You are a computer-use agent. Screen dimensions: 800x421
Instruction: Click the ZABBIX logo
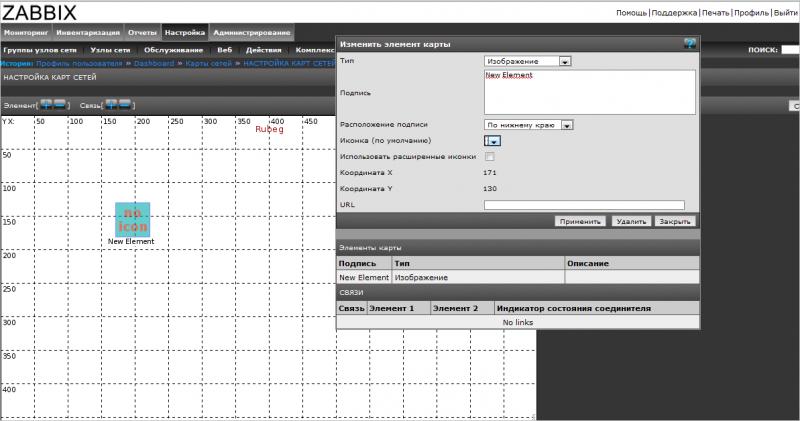[39, 13]
